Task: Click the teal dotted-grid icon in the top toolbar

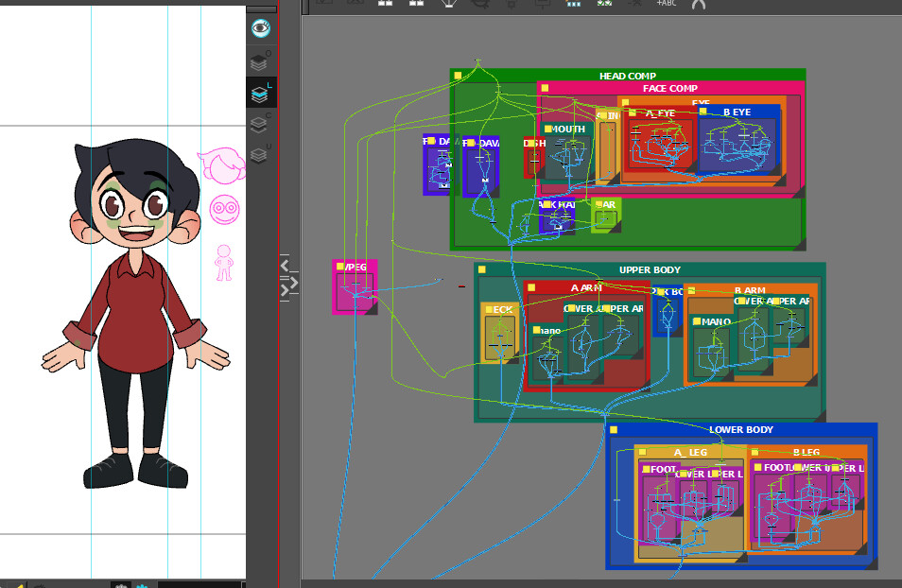Action: tap(572, 5)
